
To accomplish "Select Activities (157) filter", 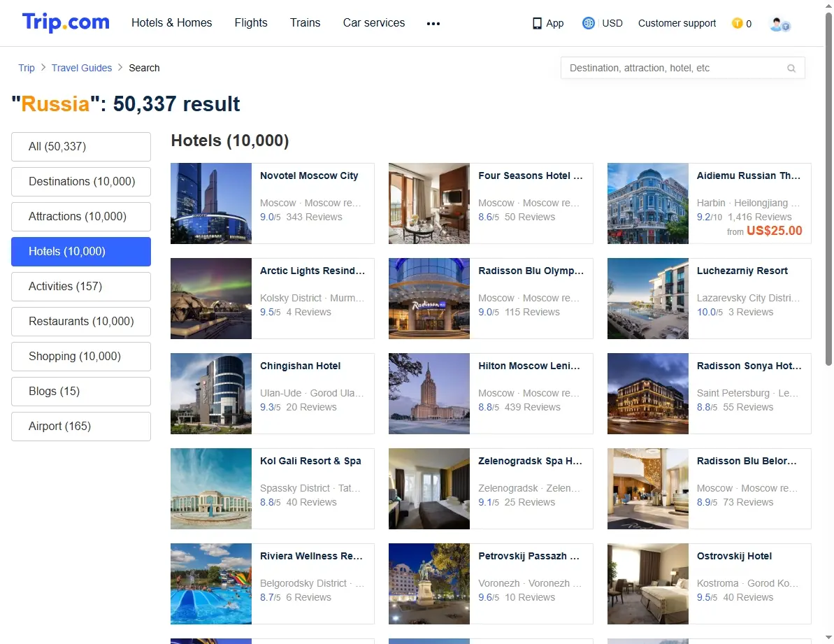I will tap(81, 287).
